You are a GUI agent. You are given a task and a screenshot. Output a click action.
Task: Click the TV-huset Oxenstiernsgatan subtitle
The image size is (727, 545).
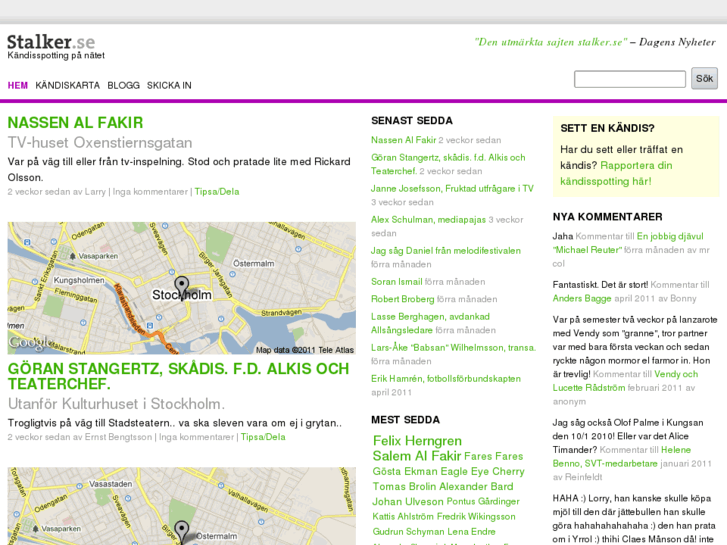pyautogui.click(x=100, y=143)
